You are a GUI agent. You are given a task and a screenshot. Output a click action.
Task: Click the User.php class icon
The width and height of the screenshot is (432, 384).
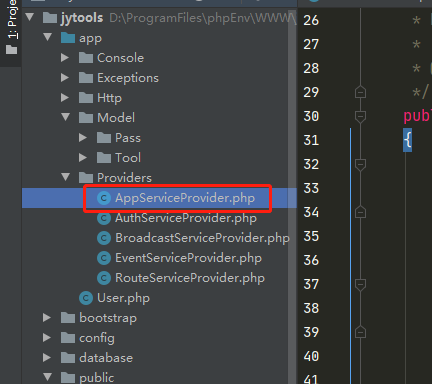click(86, 298)
